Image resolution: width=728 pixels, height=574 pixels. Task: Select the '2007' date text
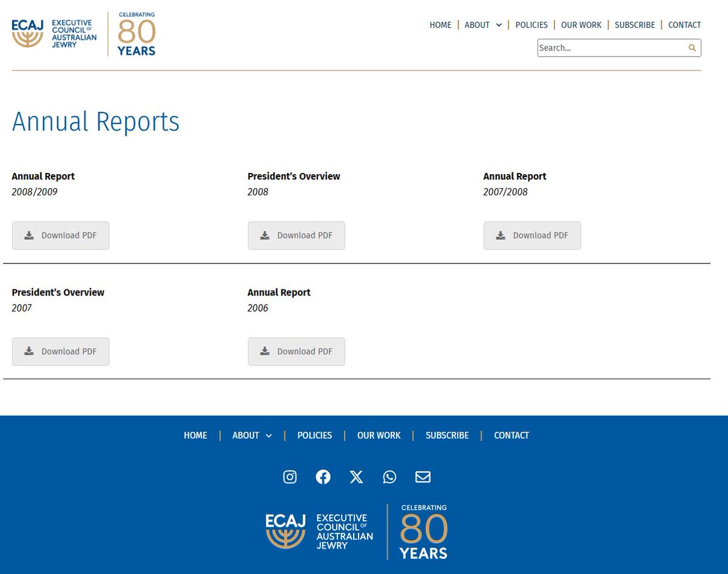(22, 308)
